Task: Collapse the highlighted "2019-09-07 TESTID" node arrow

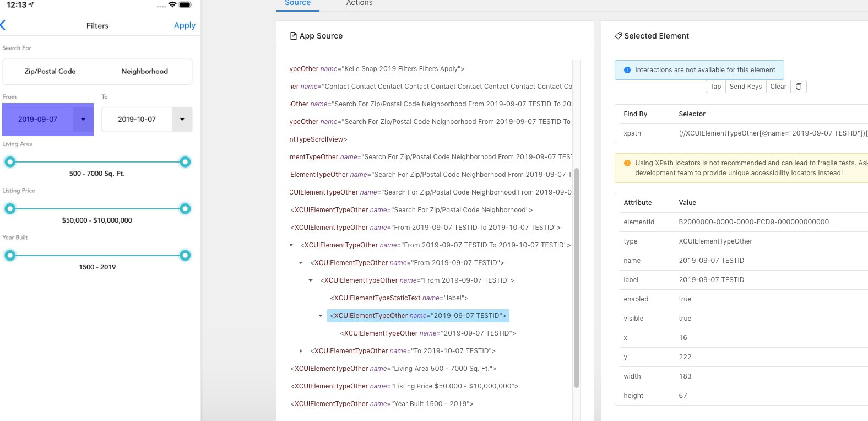Action: [x=321, y=316]
